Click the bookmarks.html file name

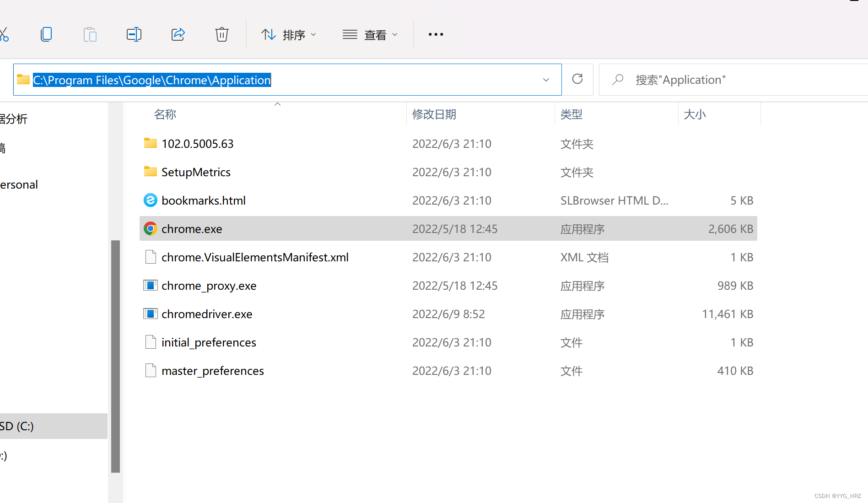(x=204, y=200)
